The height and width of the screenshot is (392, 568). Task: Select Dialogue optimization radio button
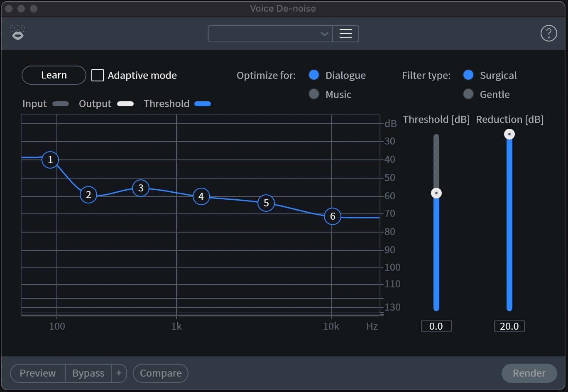coord(314,75)
